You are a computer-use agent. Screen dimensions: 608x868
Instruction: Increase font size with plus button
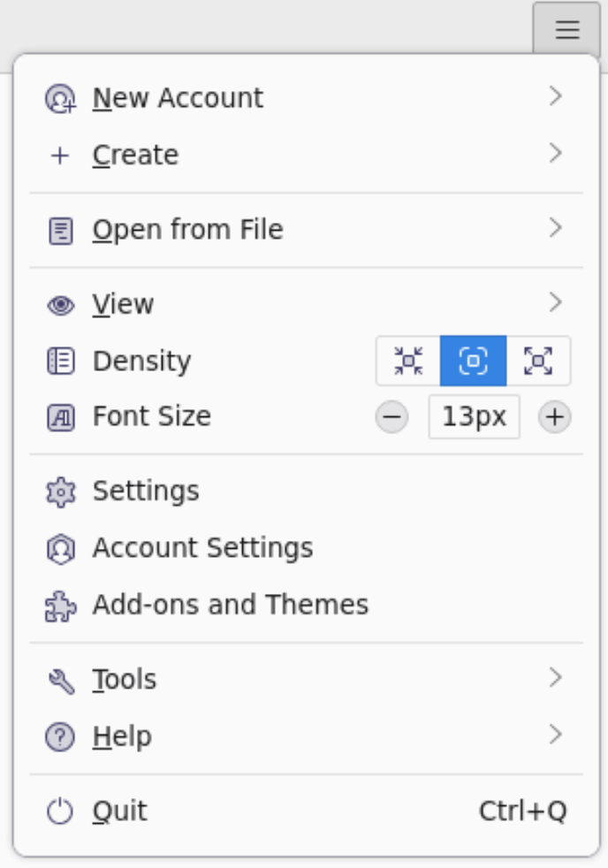pyautogui.click(x=554, y=417)
